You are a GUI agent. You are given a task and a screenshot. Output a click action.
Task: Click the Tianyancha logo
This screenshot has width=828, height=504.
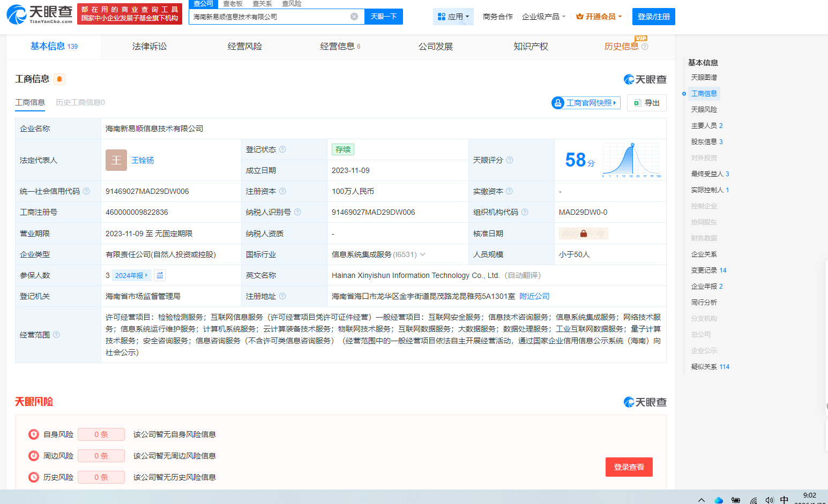point(39,14)
